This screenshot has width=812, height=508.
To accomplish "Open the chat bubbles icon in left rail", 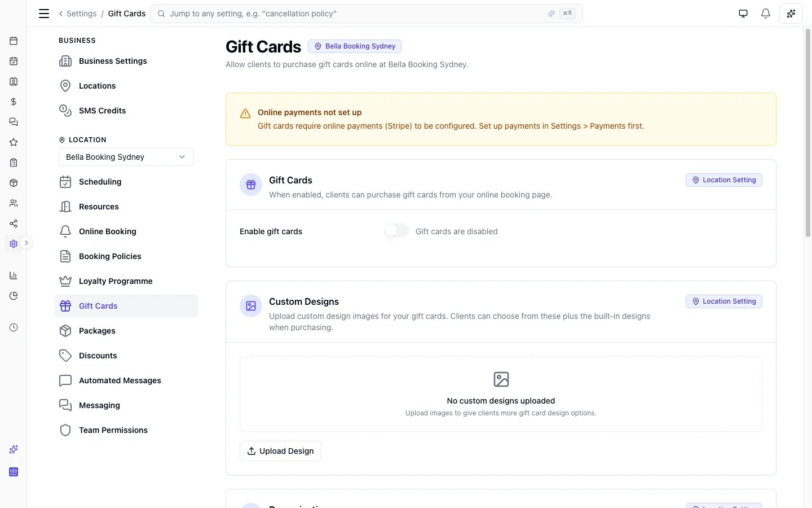I will pos(14,122).
